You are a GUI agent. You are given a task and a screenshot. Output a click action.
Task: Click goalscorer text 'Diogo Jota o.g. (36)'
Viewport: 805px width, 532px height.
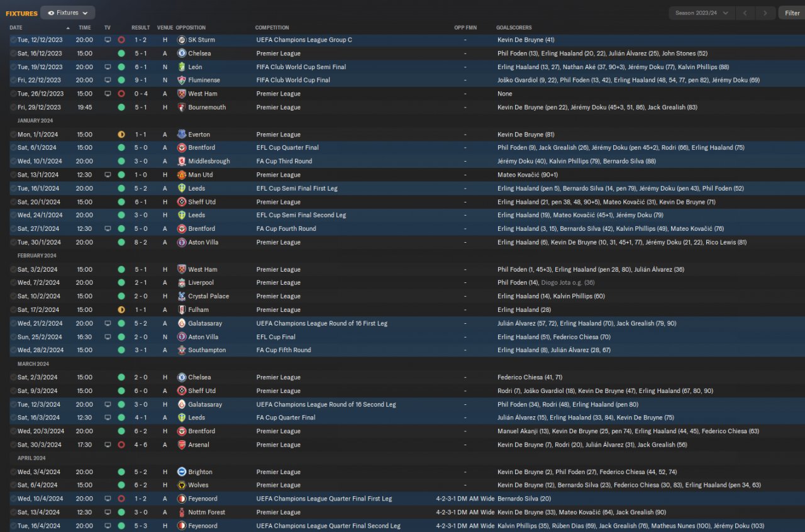568,283
